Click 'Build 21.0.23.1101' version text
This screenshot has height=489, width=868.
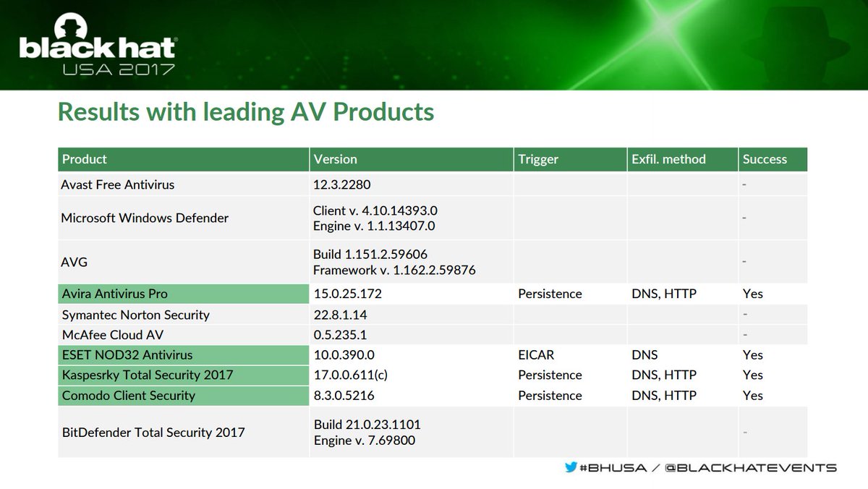pos(367,425)
